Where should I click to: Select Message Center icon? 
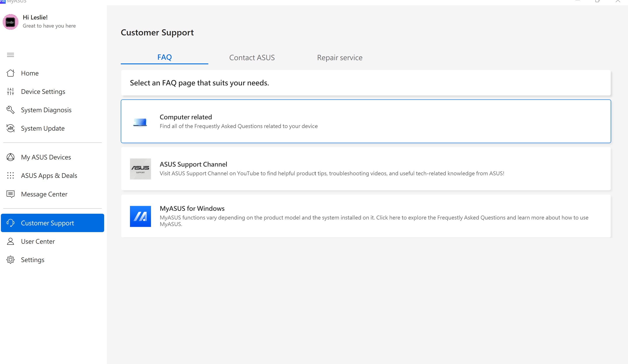[x=11, y=194]
